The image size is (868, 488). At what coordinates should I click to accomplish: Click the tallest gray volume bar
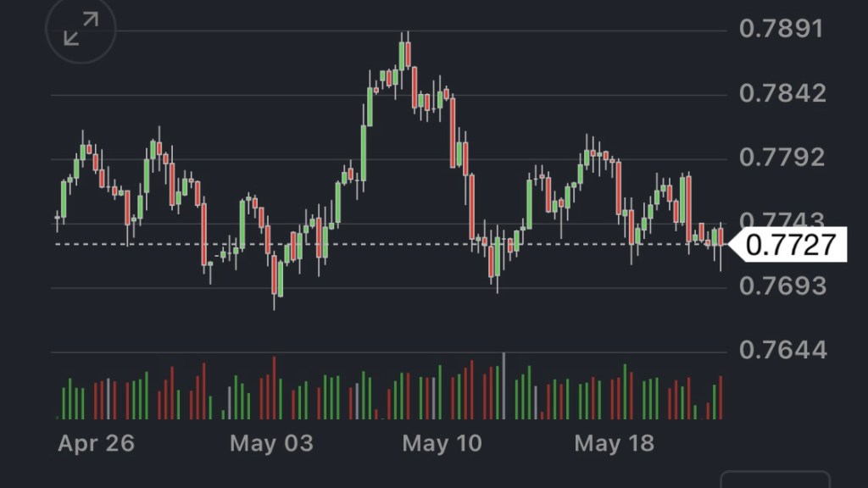pos(504,386)
